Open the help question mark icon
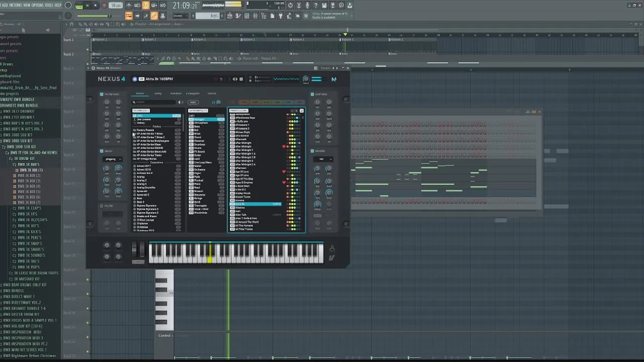The image size is (644, 362). click(315, 5)
